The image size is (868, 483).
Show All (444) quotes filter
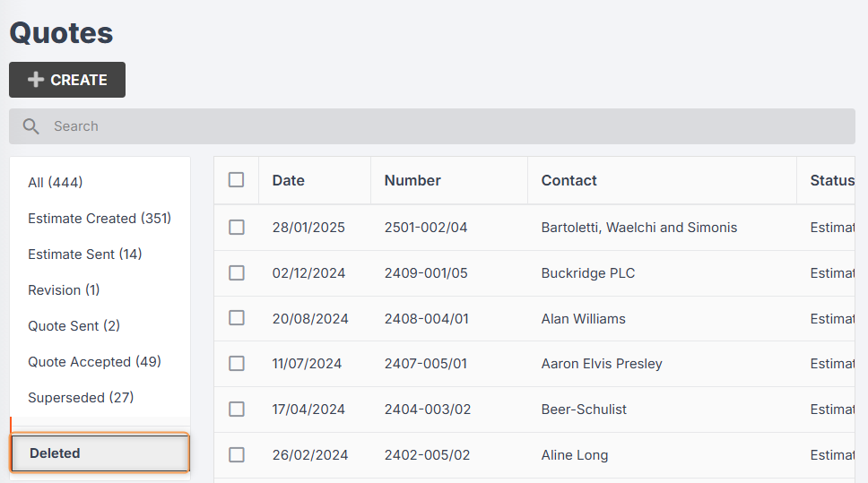coord(56,182)
